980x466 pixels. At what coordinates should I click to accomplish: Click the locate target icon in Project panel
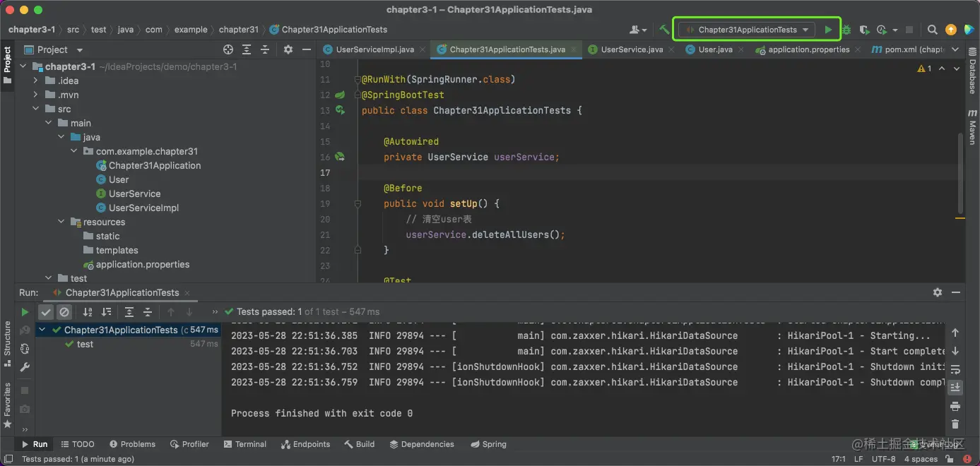coord(228,49)
